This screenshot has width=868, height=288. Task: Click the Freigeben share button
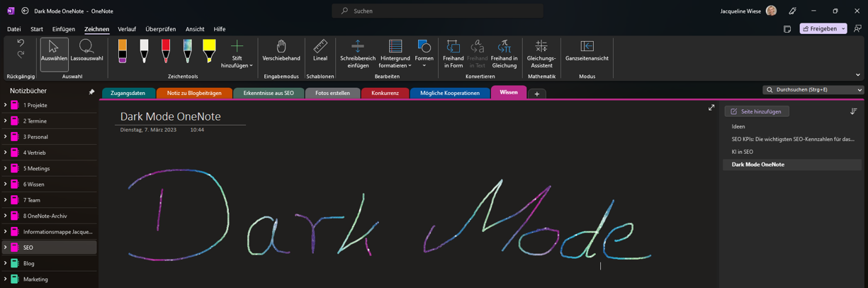[x=819, y=29]
